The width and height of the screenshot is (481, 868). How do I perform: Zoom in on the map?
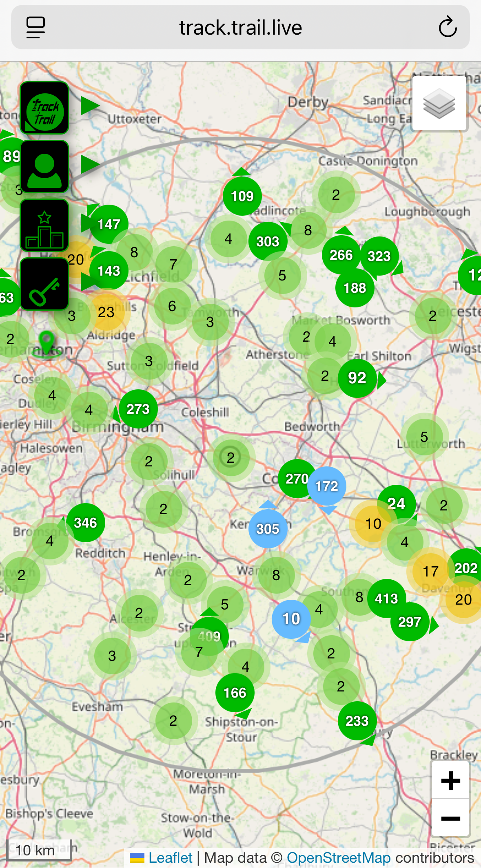coord(450,780)
